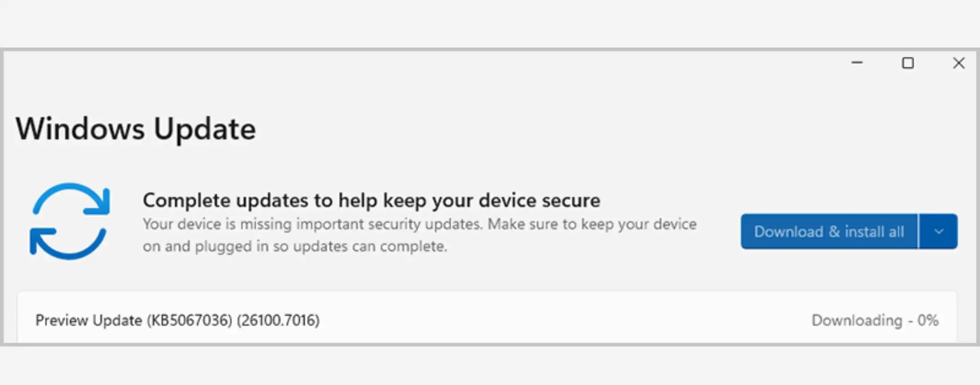Select the Preview Update KB5067036 entry name
This screenshot has width=980, height=385.
pos(177,321)
